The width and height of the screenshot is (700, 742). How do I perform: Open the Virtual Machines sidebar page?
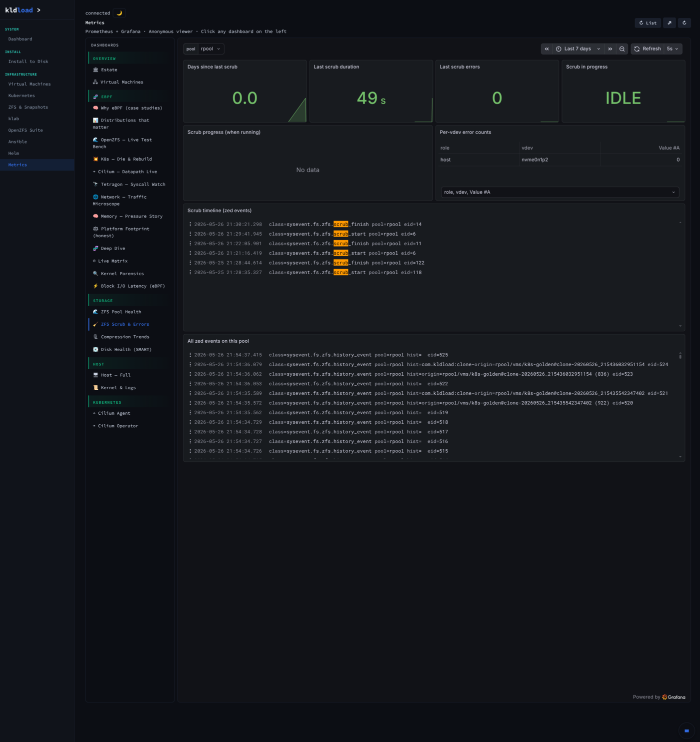coord(29,84)
